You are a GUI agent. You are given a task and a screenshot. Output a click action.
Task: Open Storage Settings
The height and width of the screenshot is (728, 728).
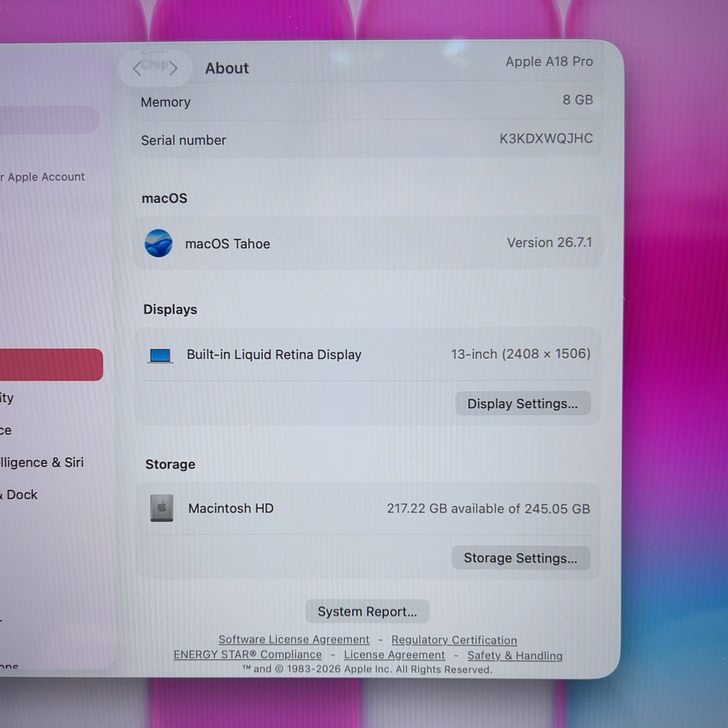point(521,558)
